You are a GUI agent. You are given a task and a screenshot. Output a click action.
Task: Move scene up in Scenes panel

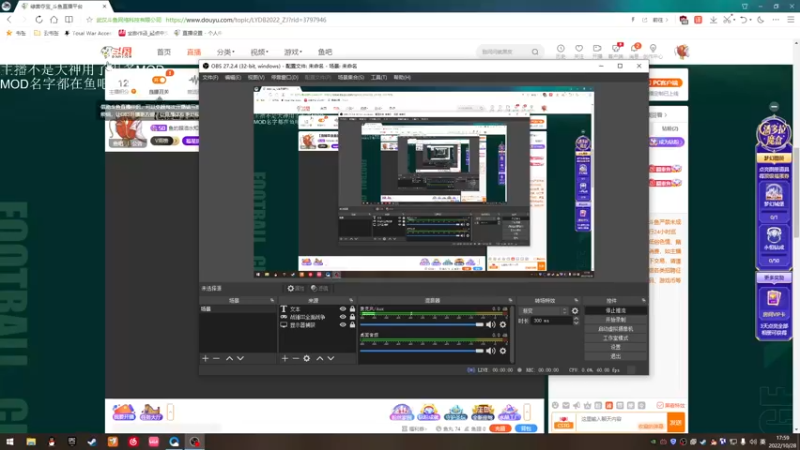[229, 359]
